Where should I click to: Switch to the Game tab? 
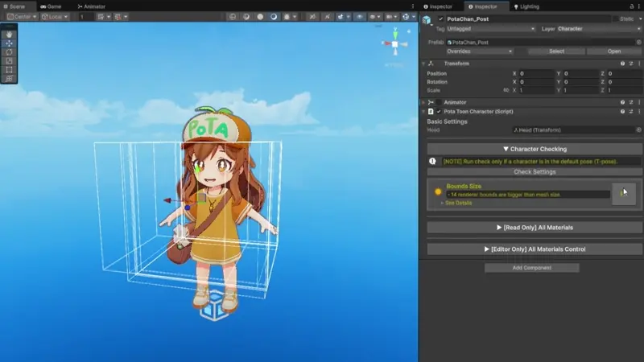point(50,6)
